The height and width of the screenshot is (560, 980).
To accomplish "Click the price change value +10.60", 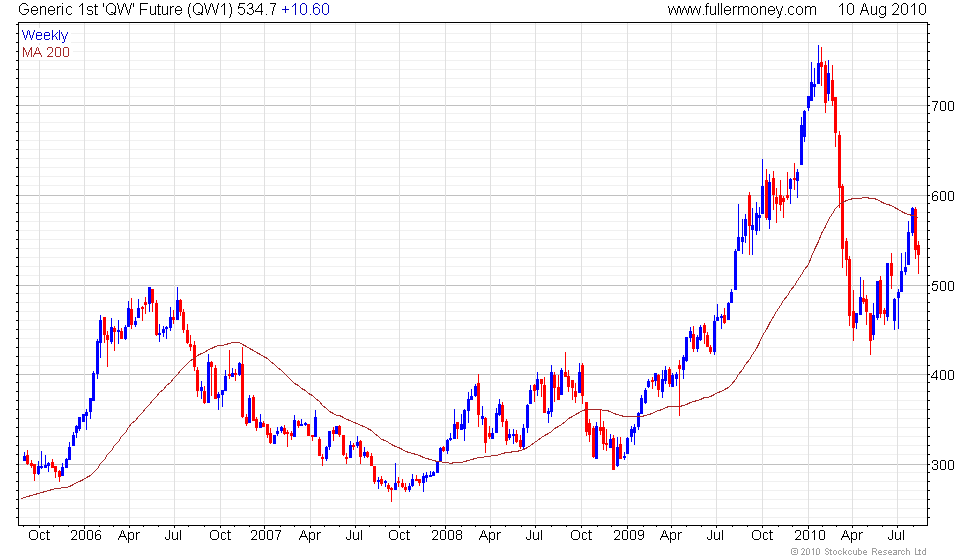I will tap(305, 9).
